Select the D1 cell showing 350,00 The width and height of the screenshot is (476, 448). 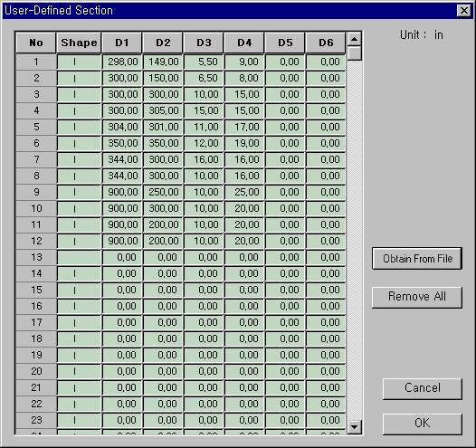point(122,143)
